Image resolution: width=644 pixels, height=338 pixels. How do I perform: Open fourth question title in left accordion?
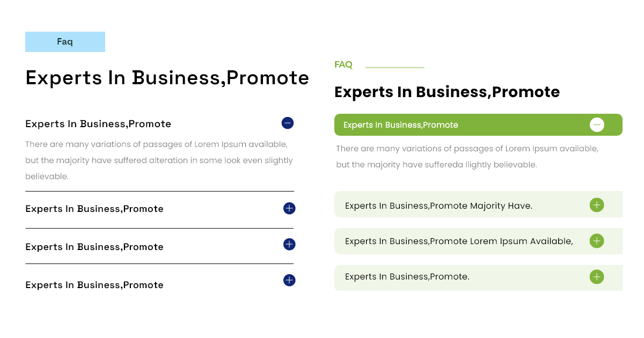coord(94,285)
